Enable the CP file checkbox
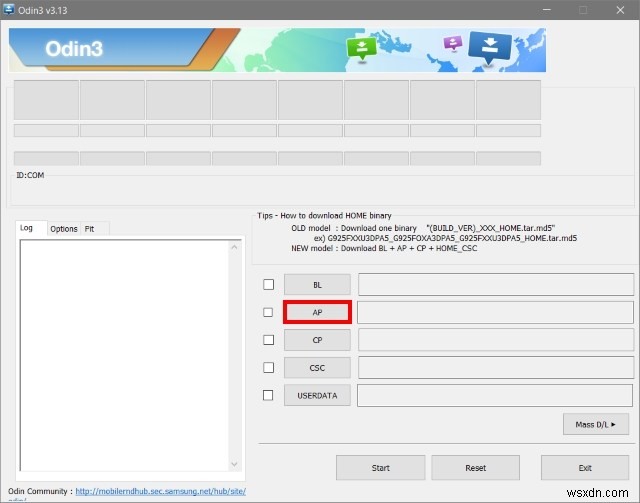 269,340
